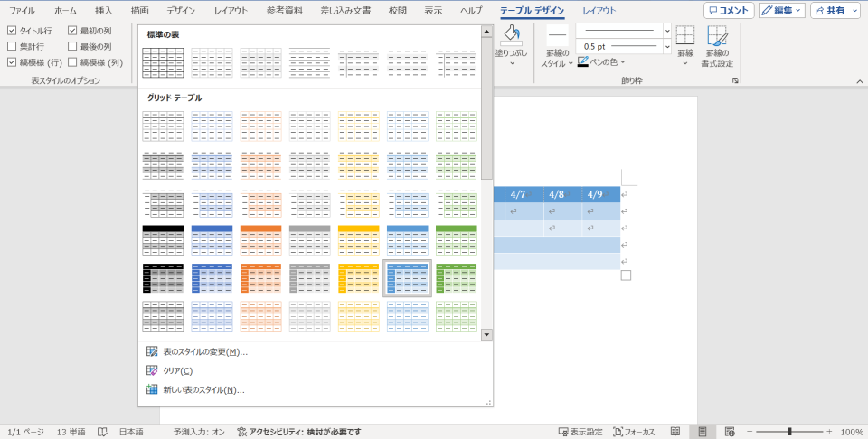Enable the 集計行 total row checkbox
The width and height of the screenshot is (868, 439).
point(12,46)
